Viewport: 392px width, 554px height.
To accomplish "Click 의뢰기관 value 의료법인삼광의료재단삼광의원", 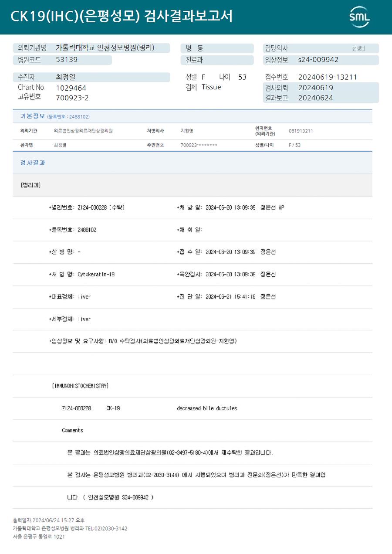I will coord(83,131).
